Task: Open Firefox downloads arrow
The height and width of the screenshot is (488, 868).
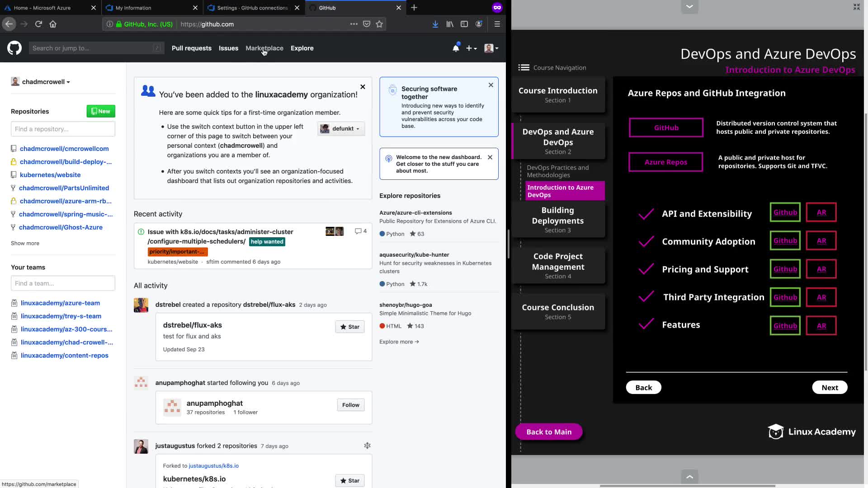Action: 435,24
